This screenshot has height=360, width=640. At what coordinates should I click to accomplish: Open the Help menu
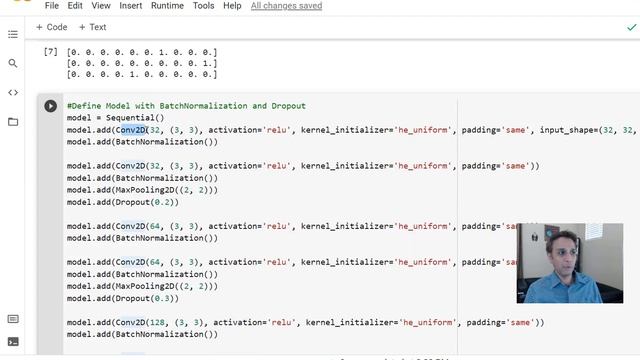(x=232, y=6)
